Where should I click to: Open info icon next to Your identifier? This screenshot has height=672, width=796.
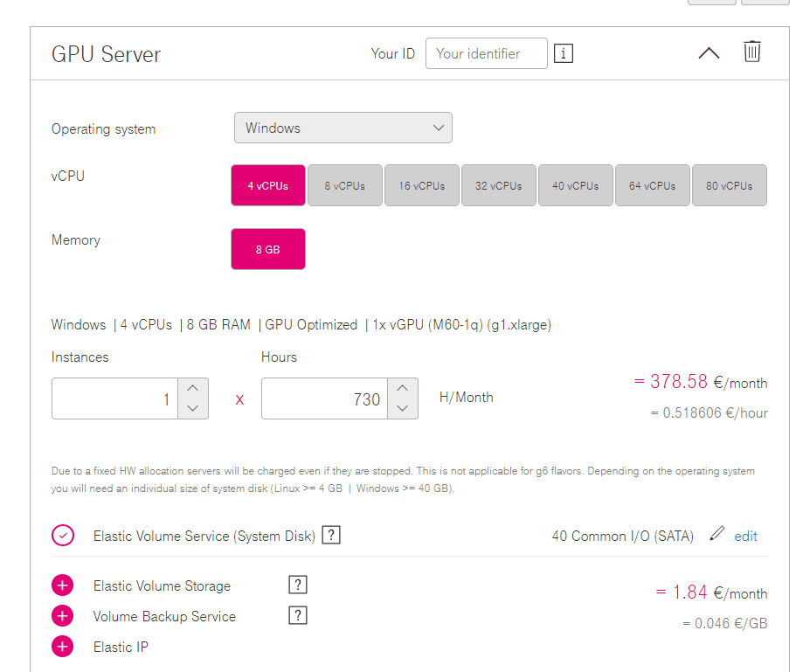point(564,53)
